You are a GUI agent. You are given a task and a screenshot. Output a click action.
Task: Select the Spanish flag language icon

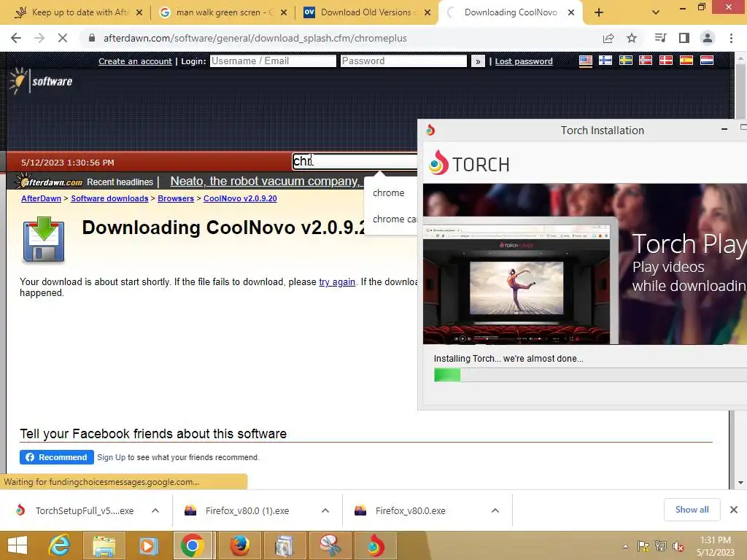coord(686,61)
